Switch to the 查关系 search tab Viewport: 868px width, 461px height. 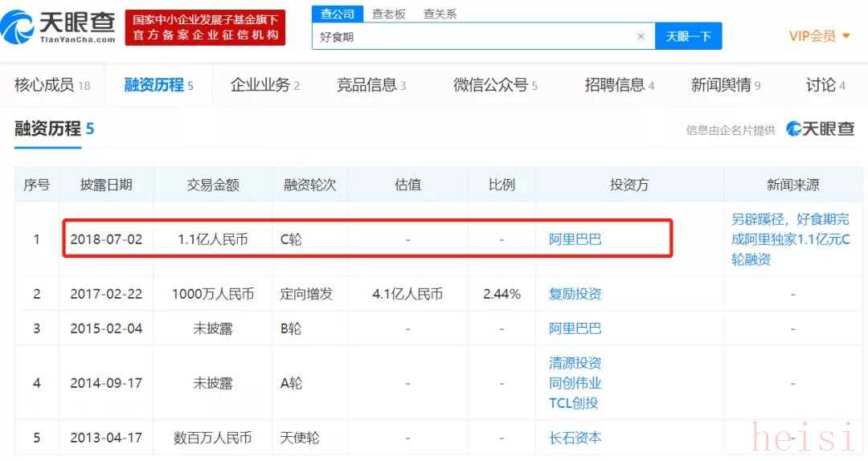coord(440,14)
